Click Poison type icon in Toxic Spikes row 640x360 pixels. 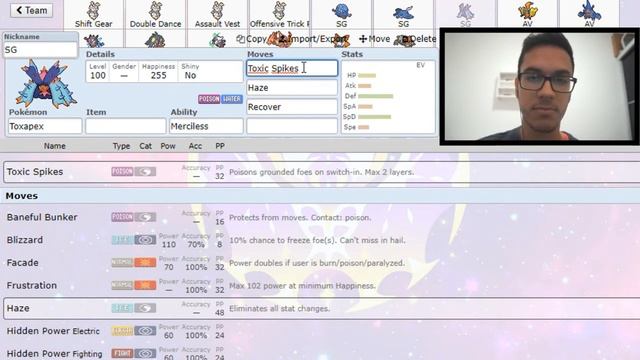[122, 172]
